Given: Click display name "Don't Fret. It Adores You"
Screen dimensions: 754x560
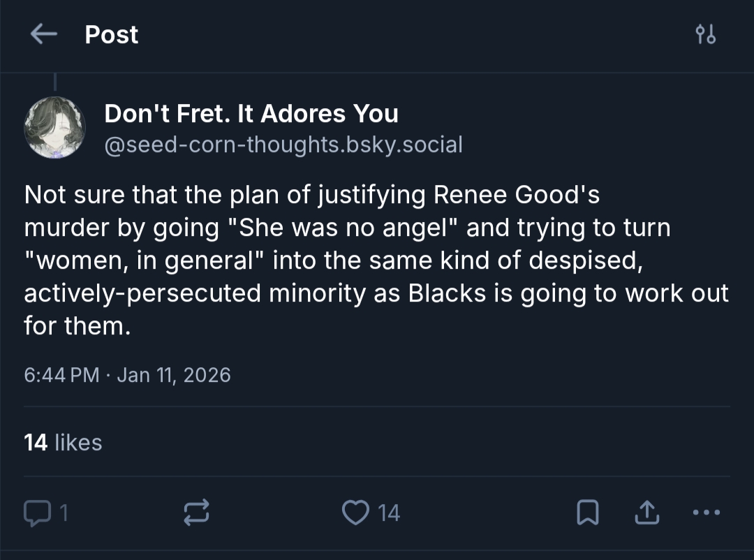Looking at the screenshot, I should pyautogui.click(x=251, y=113).
